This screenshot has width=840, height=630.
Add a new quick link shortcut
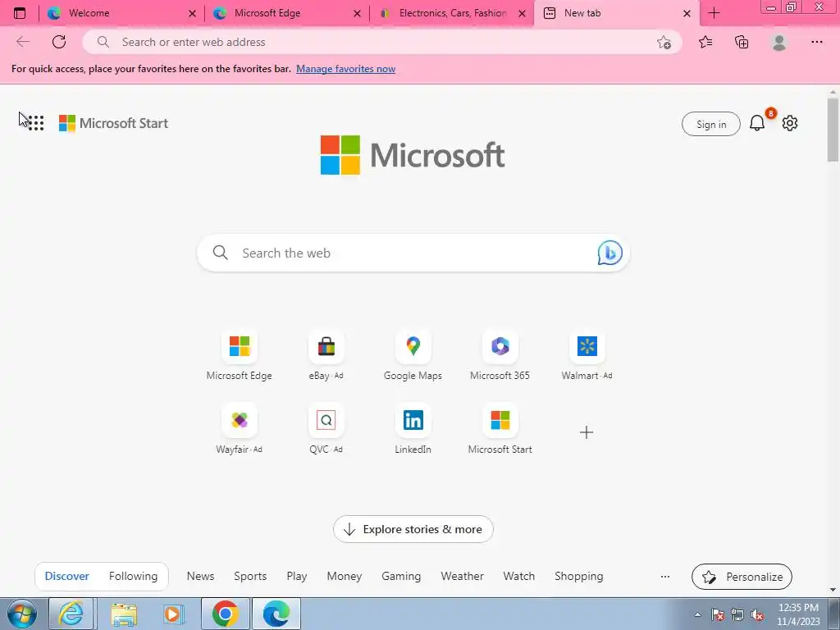(587, 432)
